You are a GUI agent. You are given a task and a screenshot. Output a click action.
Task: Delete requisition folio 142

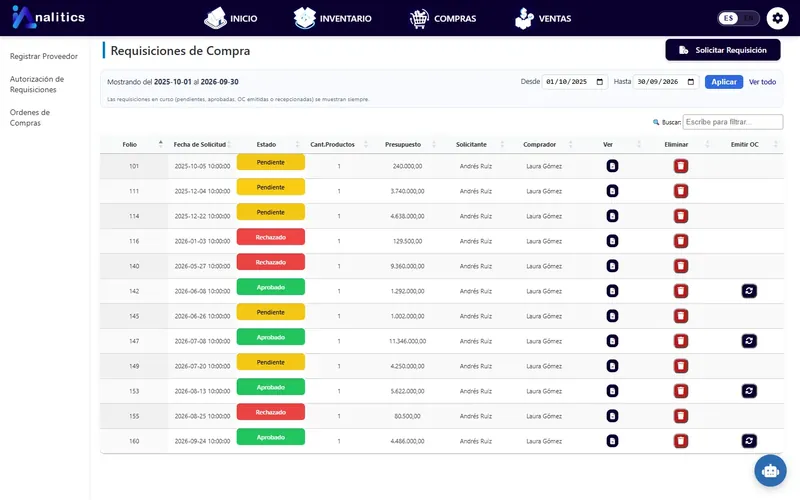click(x=681, y=291)
